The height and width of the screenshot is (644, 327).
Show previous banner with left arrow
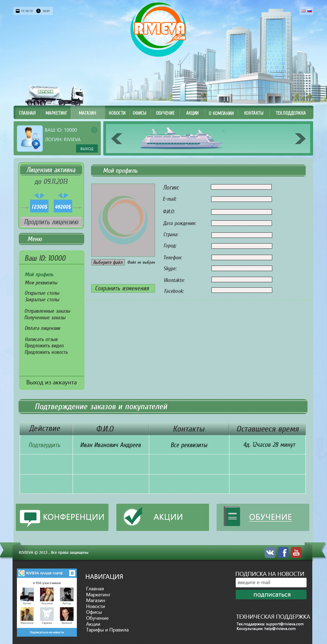117,139
